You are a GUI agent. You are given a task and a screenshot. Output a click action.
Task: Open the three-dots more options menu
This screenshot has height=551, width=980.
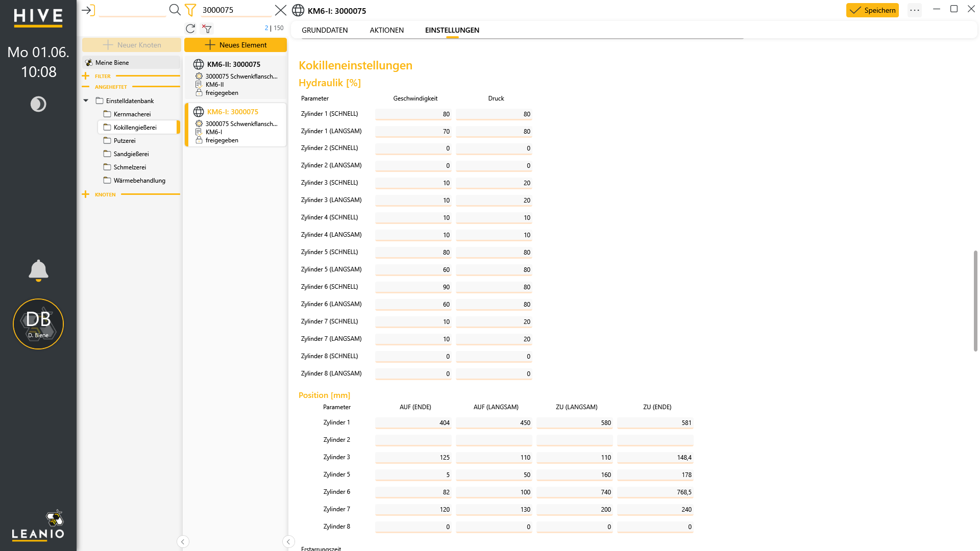click(915, 10)
